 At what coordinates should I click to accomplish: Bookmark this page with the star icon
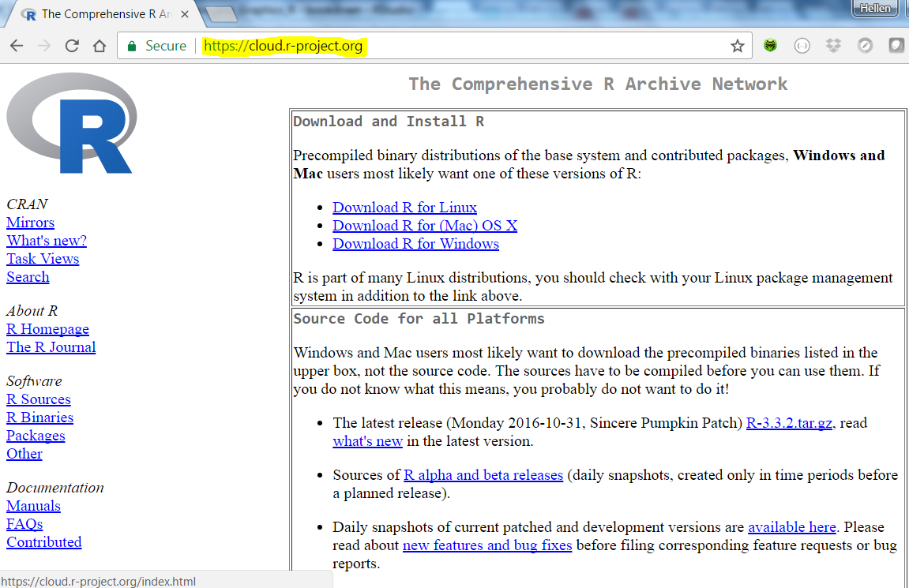(x=738, y=46)
